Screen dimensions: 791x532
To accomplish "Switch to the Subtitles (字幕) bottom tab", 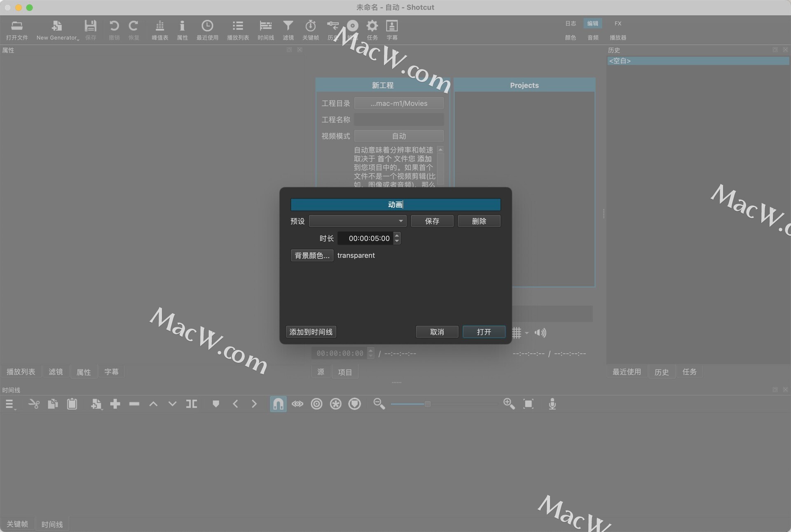I will (x=111, y=372).
